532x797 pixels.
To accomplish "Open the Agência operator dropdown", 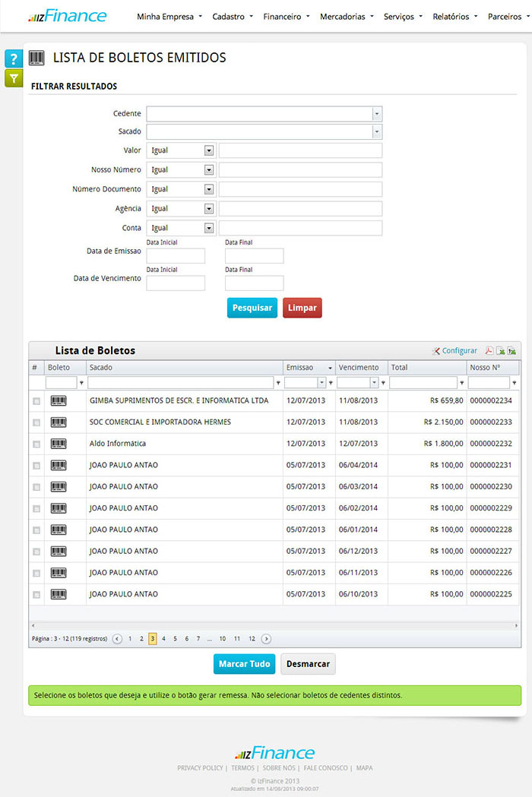I will coord(209,209).
